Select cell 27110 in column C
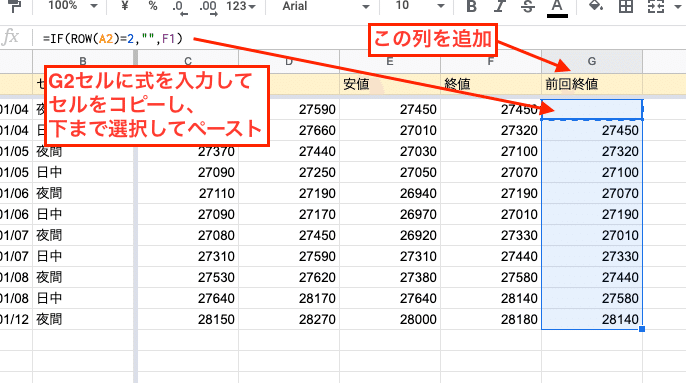Screen dimensions: 686x383 [x=188, y=193]
